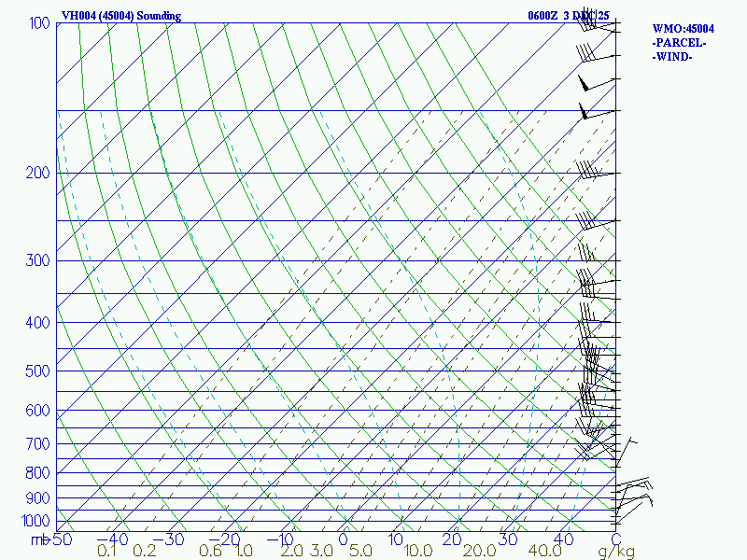The width and height of the screenshot is (747, 560).
Task: Click the 700 pressure axis label
Action: 37,444
